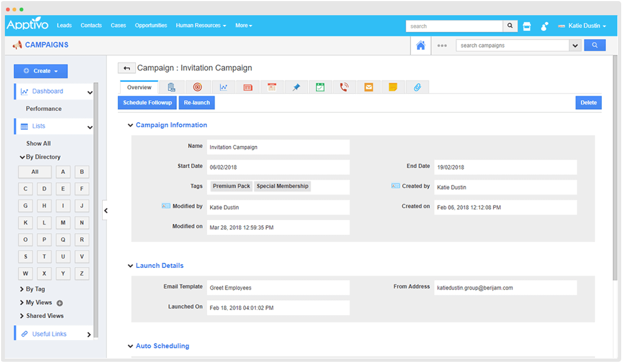Open the pin icon tab

point(296,87)
